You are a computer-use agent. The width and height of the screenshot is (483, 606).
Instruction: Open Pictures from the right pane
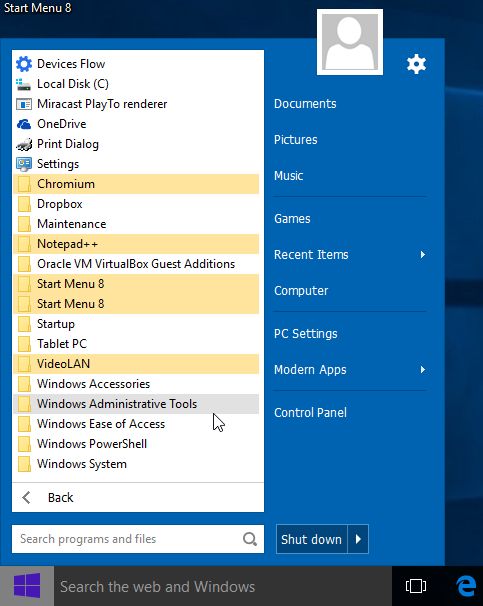(296, 140)
